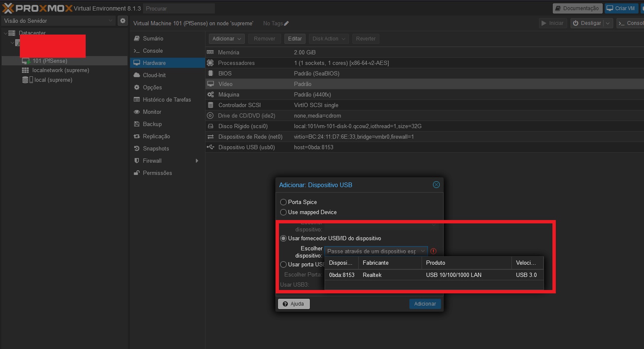Open server view settings gear
Viewport: 644px width, 349px height.
tap(123, 21)
